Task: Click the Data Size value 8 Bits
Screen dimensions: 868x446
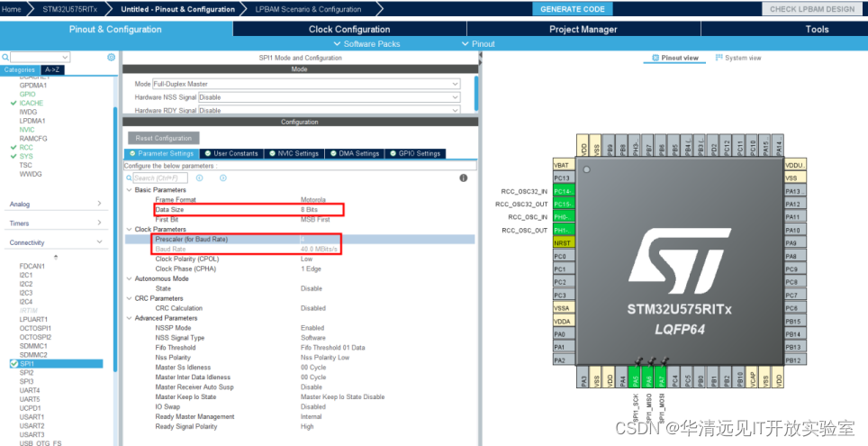Action: point(309,209)
